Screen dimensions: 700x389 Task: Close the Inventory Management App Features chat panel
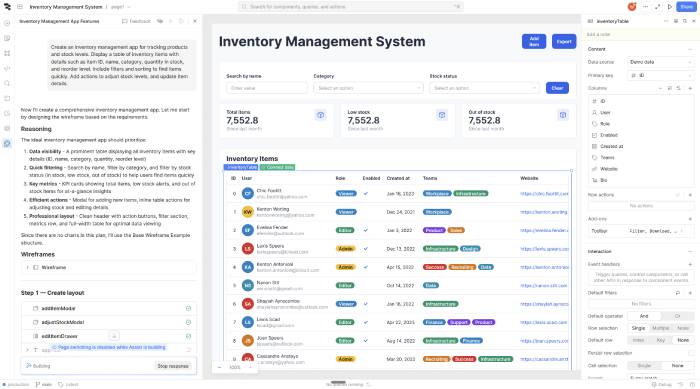[x=195, y=21]
